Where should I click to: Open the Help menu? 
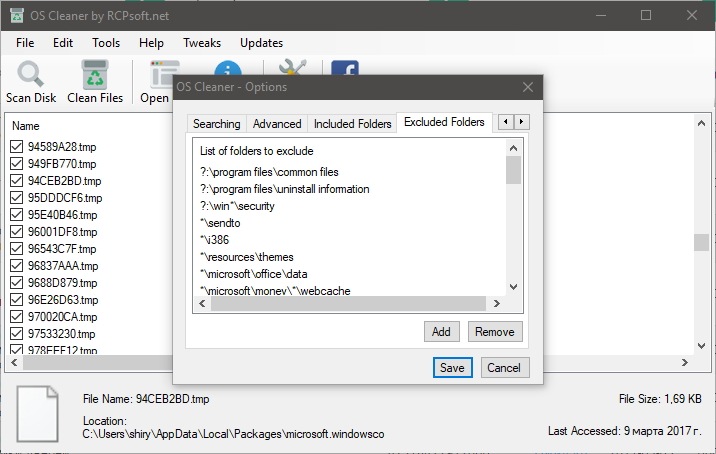click(151, 42)
